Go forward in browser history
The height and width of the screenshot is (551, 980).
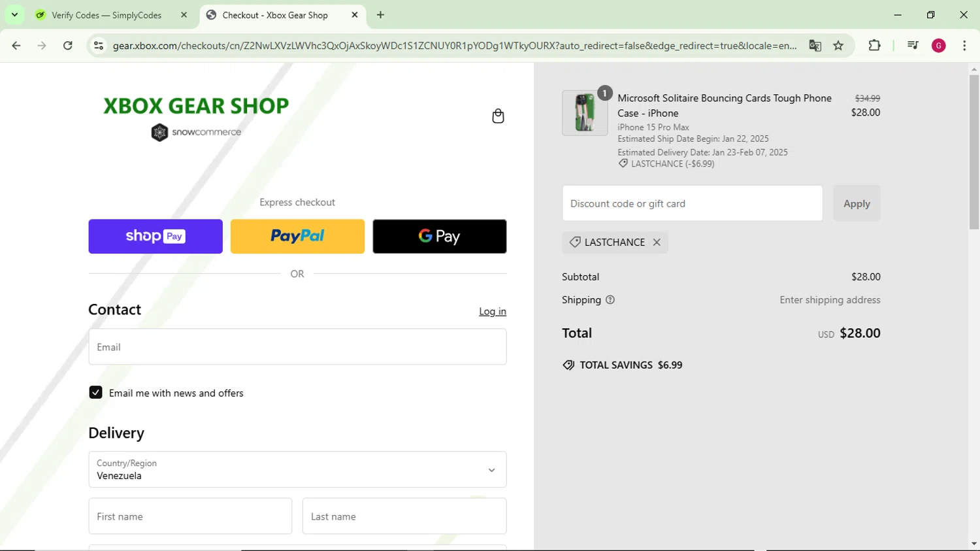pos(42,46)
